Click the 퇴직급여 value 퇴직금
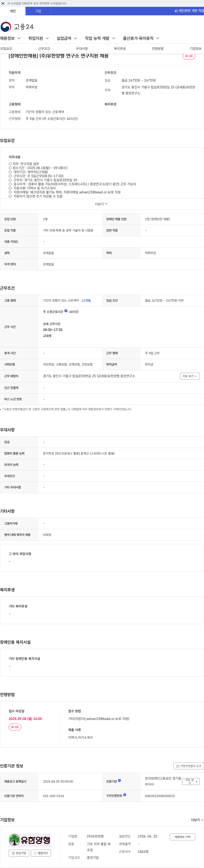The width and height of the screenshot is (204, 868). tap(149, 365)
